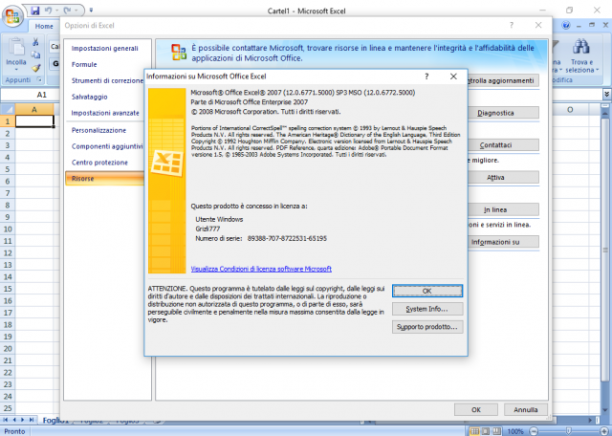
Task: Click the Diagnostica button
Action: pyautogui.click(x=503, y=113)
